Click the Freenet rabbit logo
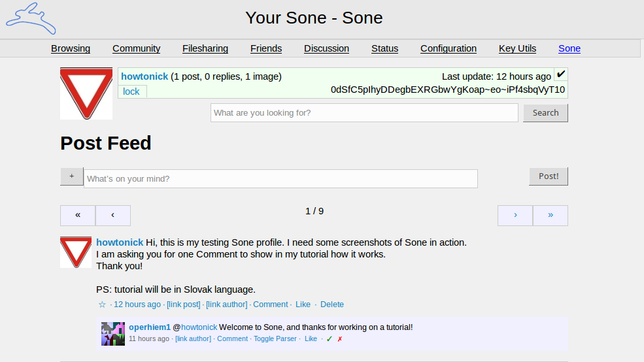644x362 pixels. coord(31,18)
